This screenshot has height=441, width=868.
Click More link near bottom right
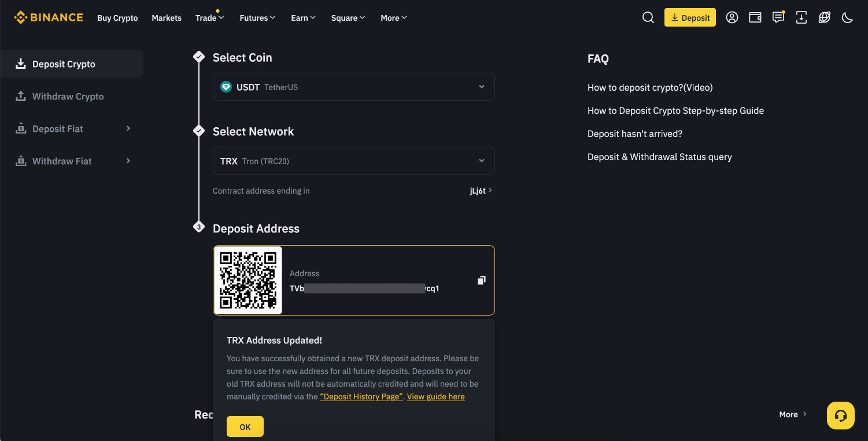pos(793,414)
